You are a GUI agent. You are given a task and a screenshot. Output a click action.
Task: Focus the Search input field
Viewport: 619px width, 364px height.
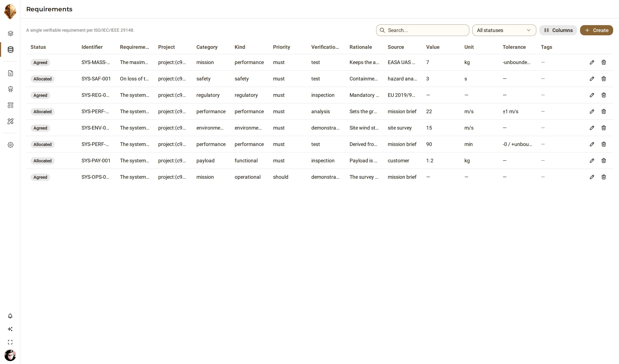click(x=423, y=30)
